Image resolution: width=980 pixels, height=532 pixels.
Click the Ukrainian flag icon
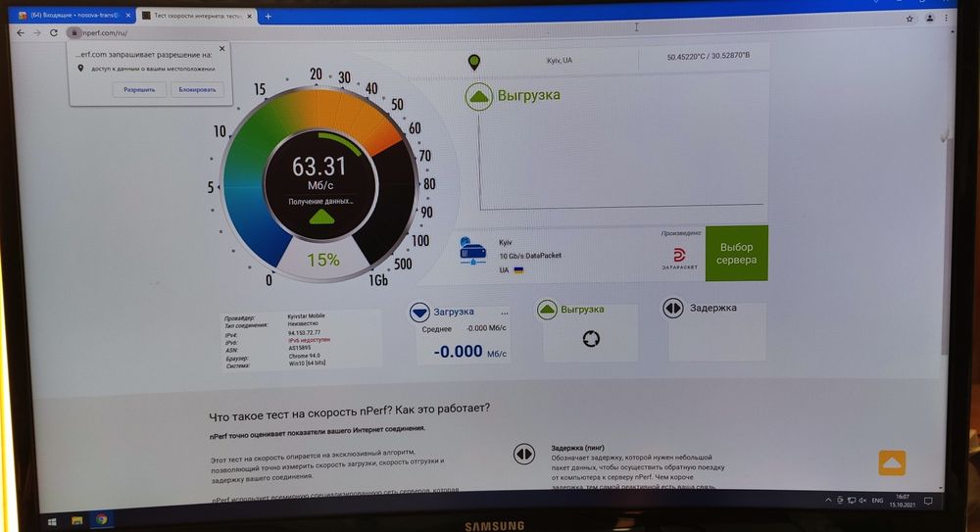518,270
